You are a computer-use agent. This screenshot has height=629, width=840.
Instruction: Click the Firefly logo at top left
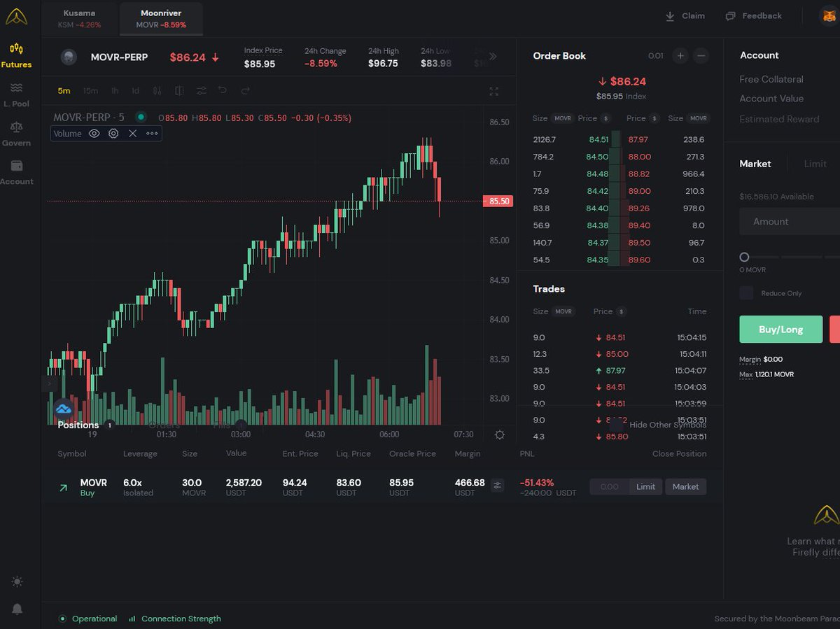pyautogui.click(x=16, y=16)
